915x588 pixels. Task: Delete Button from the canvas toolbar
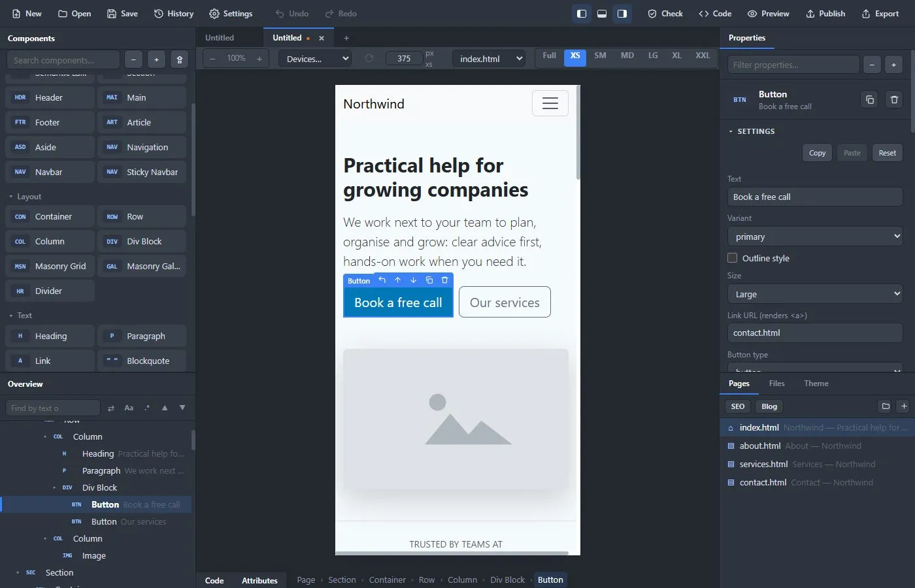click(445, 280)
